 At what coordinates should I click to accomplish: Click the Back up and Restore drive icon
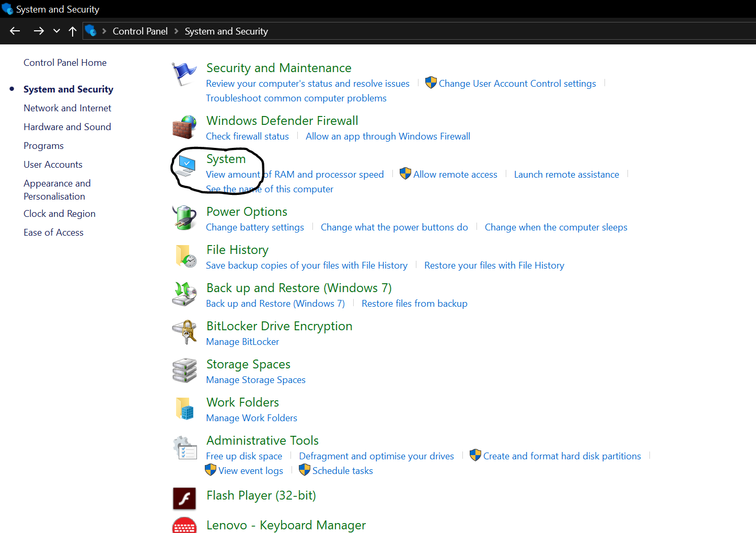coord(184,294)
